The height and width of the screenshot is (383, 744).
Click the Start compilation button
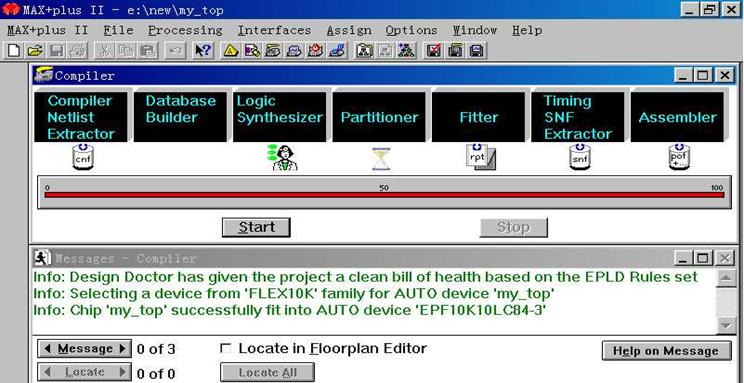[x=256, y=227]
